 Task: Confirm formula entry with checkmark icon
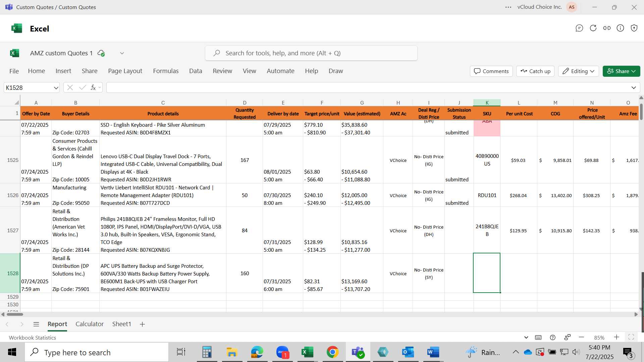(82, 87)
